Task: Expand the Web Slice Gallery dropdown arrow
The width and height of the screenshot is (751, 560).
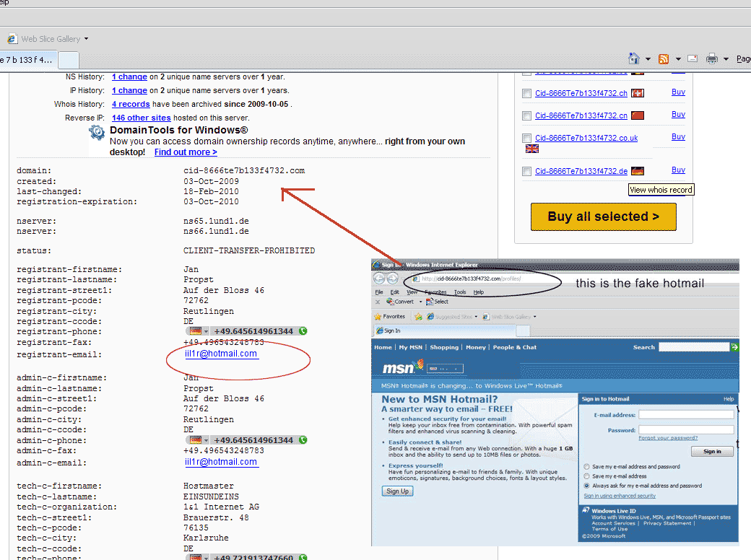Action: click(86, 39)
